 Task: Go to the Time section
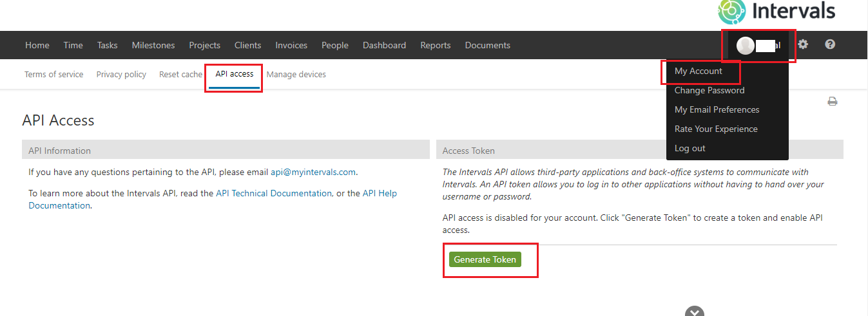[x=73, y=45]
